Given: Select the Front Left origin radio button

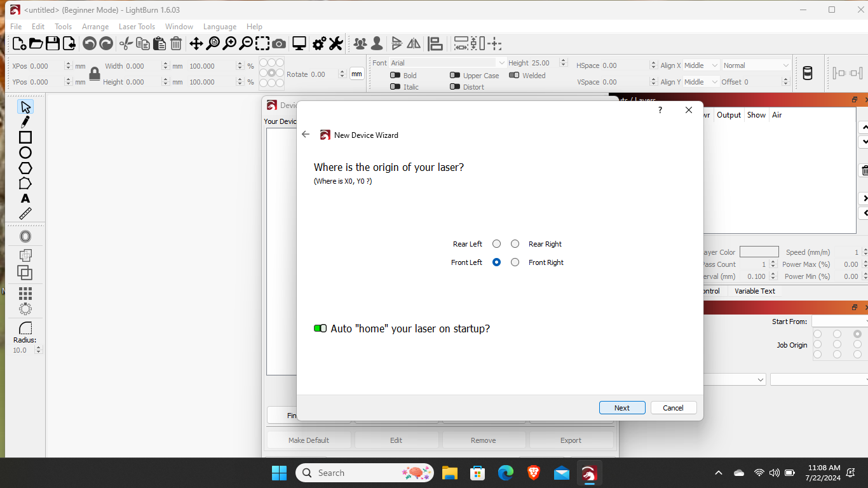Looking at the screenshot, I should (x=496, y=262).
